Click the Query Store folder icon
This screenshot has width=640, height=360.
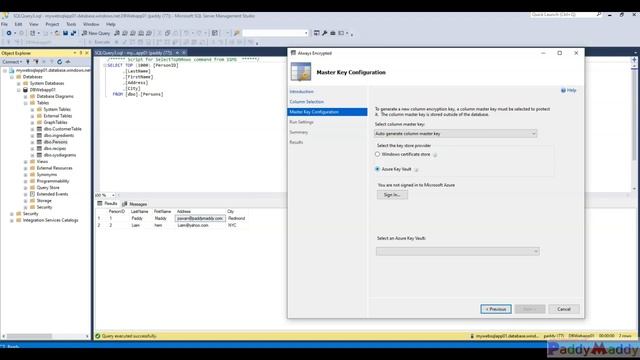tap(32, 188)
